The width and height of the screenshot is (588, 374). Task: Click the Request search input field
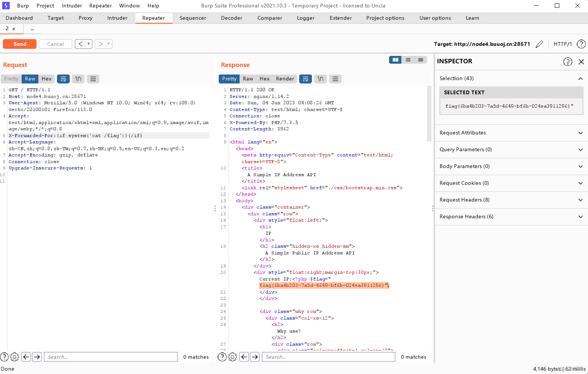pos(111,357)
